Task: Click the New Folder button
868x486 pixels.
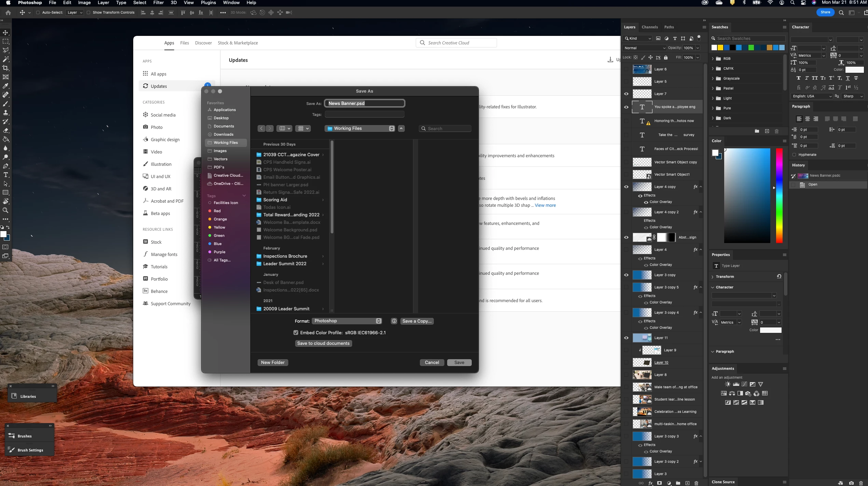Action: [x=273, y=362]
